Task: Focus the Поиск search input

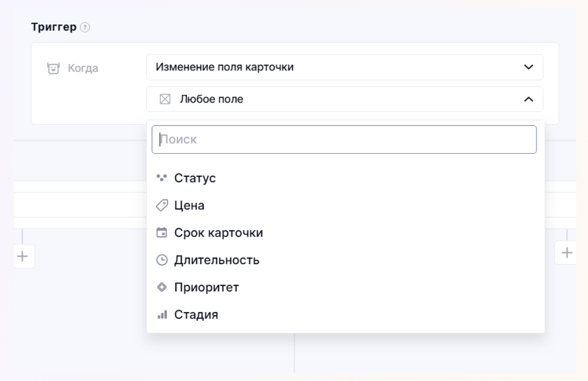Action: tap(344, 140)
